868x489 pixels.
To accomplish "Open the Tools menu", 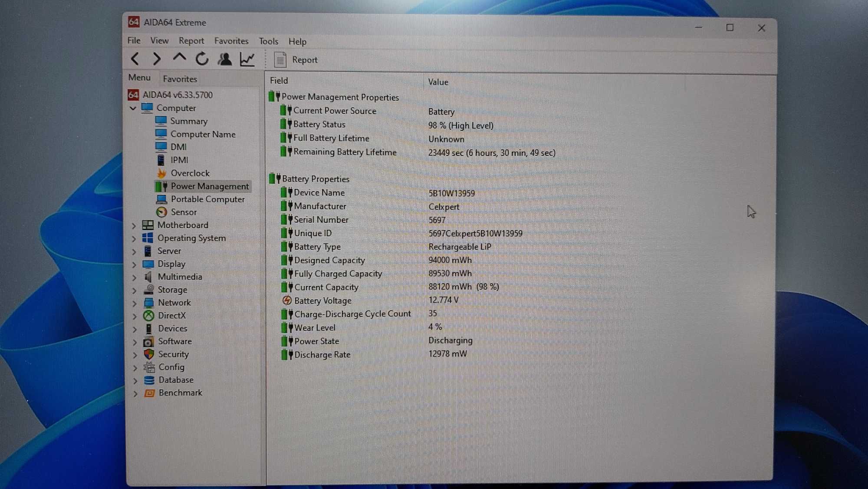I will 269,41.
